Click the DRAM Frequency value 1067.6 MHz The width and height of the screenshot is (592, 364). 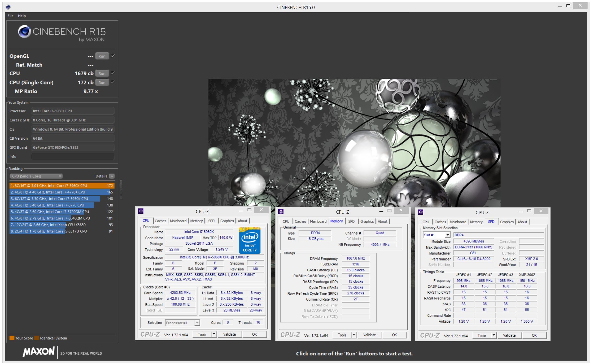pos(355,258)
